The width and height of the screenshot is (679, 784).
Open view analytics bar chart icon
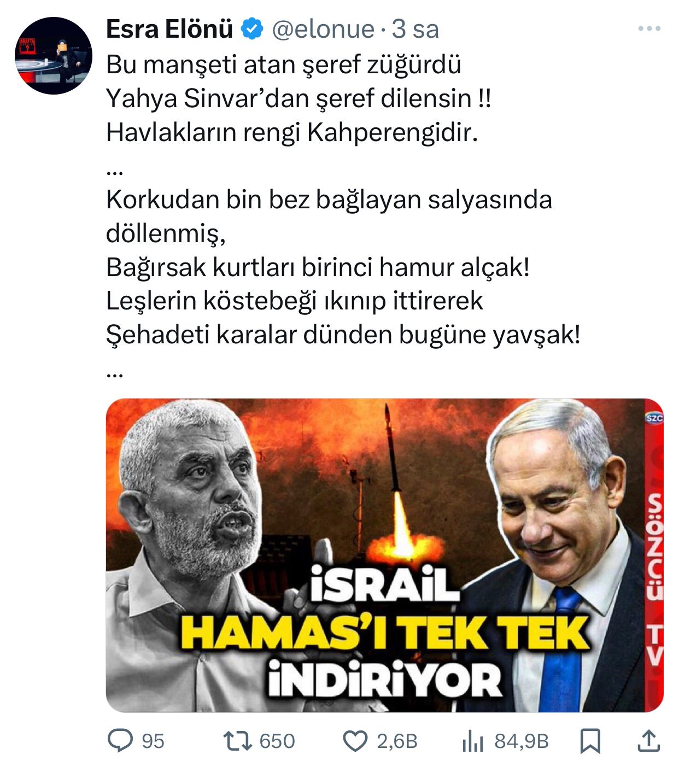(x=473, y=742)
